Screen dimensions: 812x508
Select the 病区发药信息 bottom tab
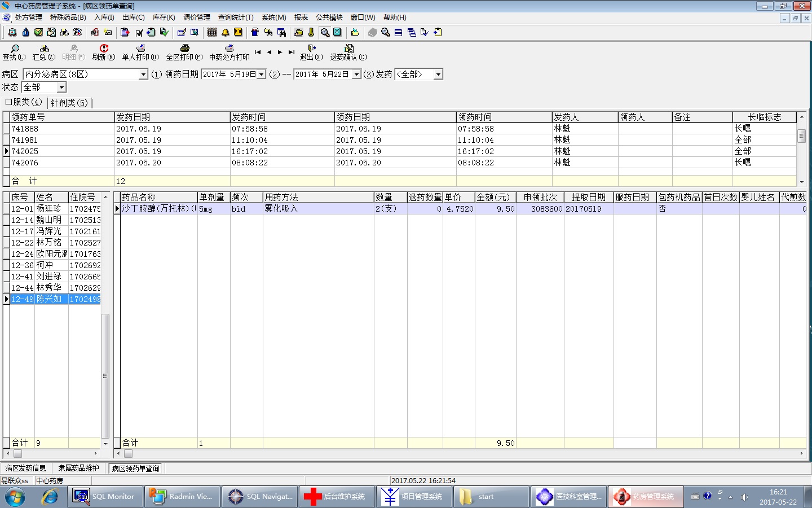coord(26,468)
